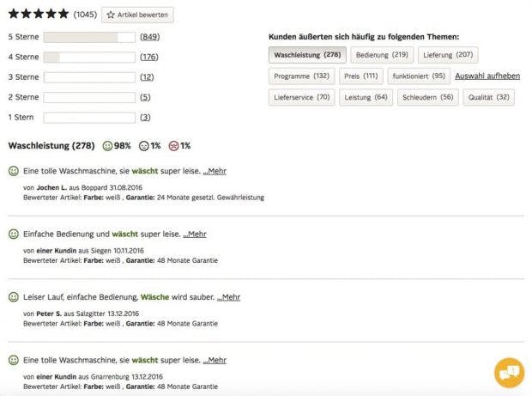The width and height of the screenshot is (532, 396).
Task: Click the "98%" positive percentage
Action: (122, 146)
